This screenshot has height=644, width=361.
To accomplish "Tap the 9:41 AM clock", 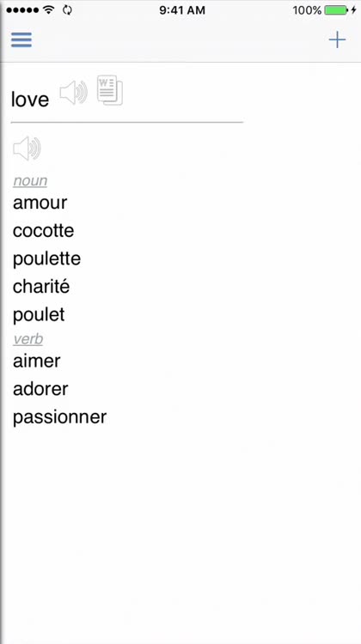I will [182, 10].
